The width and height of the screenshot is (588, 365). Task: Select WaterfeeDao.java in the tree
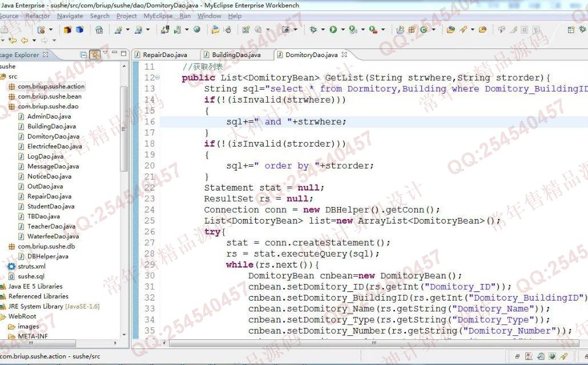[53, 236]
